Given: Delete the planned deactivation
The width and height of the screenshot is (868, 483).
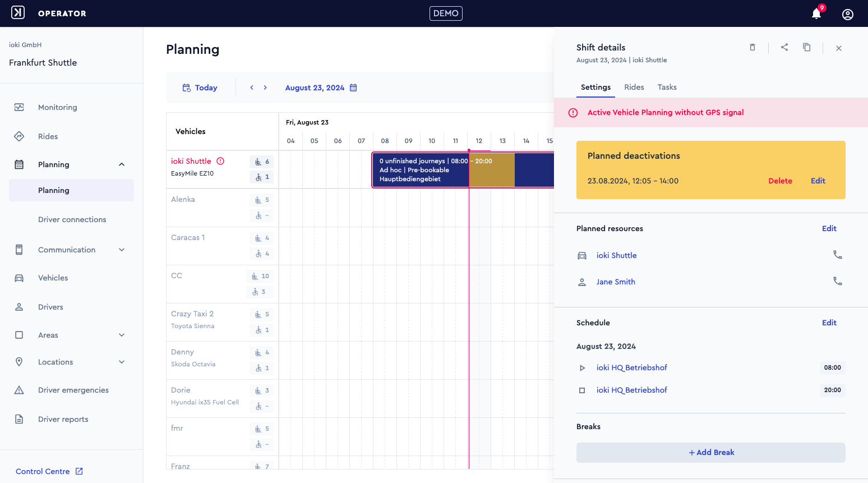Looking at the screenshot, I should [x=780, y=181].
